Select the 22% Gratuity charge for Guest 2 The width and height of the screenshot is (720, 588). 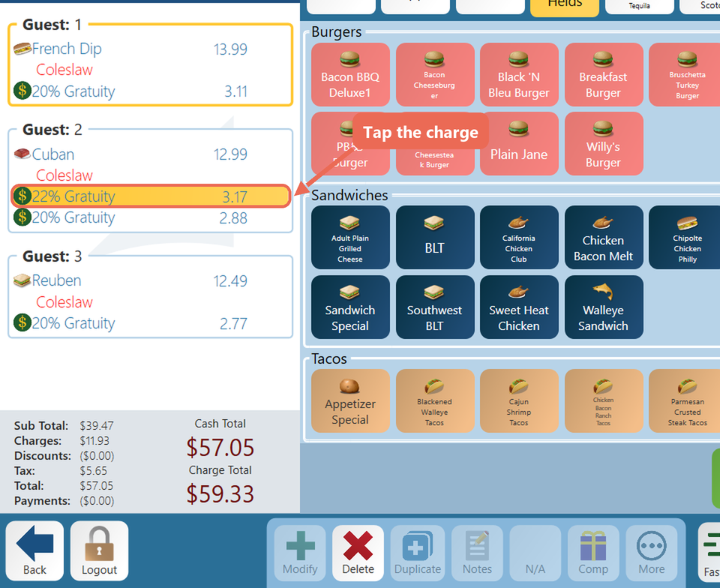pyautogui.click(x=151, y=196)
